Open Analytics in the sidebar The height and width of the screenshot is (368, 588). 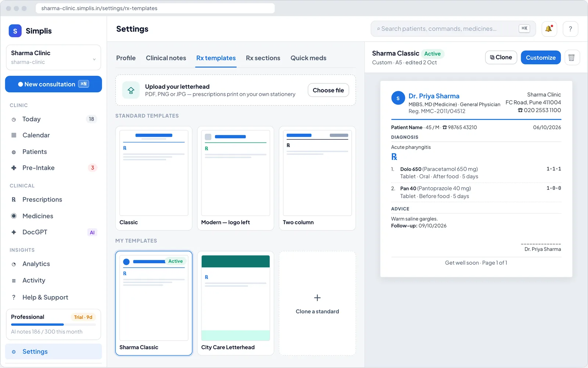pos(53,264)
